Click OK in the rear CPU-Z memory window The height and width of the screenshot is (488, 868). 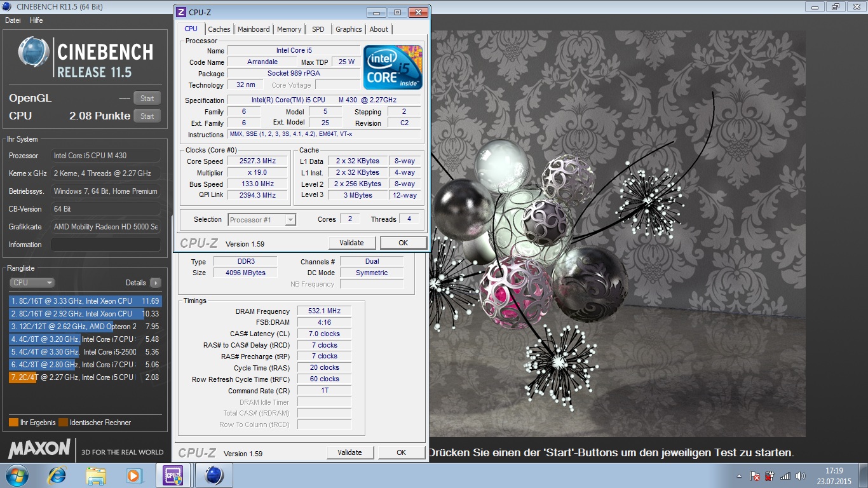[402, 452]
